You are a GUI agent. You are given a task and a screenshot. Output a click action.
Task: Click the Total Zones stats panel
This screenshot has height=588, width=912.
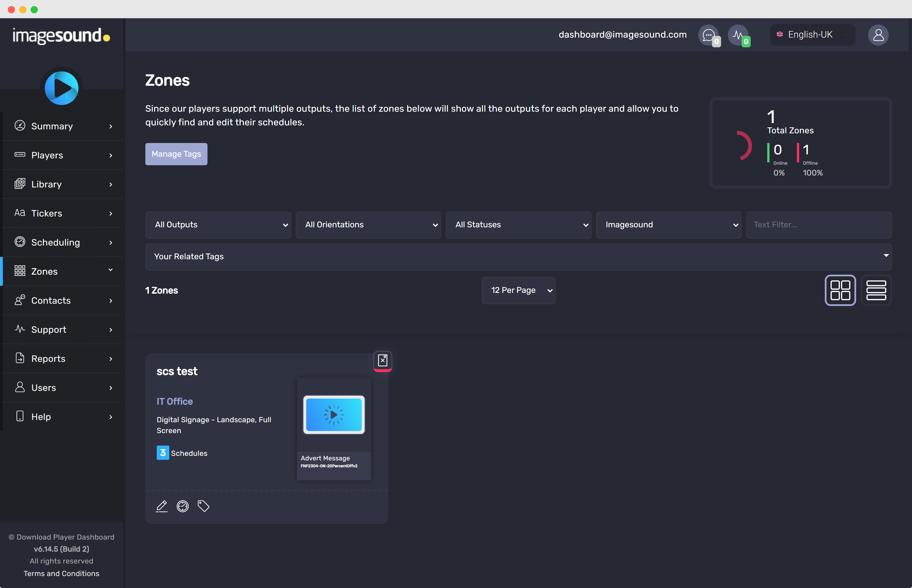point(801,143)
